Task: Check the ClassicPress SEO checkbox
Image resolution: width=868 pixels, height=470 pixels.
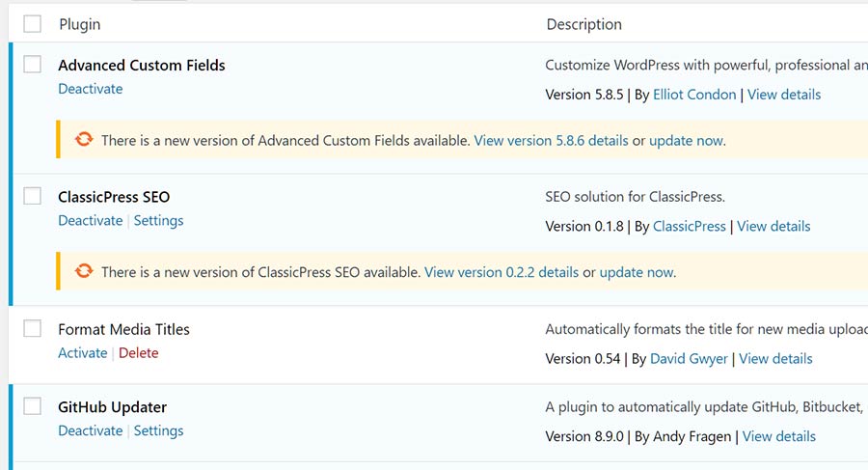Action: (32, 196)
